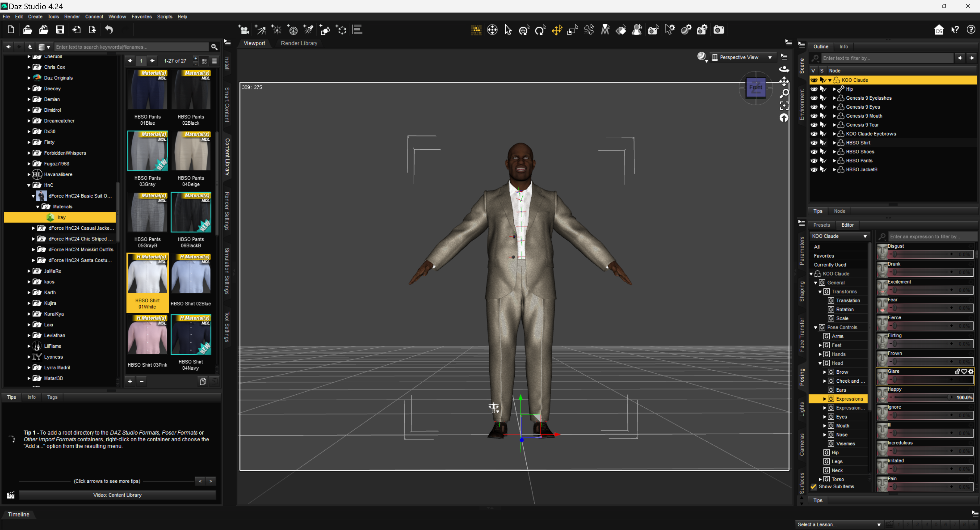Screen dimensions: 980x530
Task: Uncheck the Show Sub Items checkbox
Action: point(814,487)
